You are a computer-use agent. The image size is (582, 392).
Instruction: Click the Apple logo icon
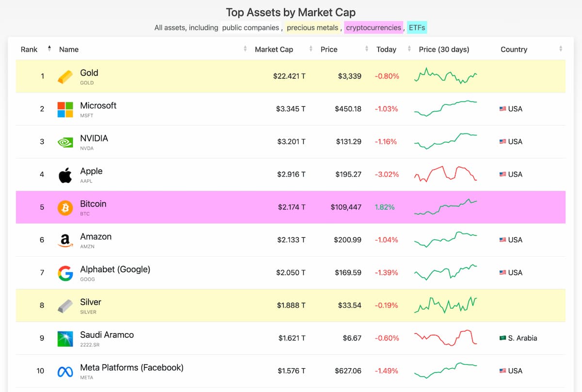[x=65, y=175]
